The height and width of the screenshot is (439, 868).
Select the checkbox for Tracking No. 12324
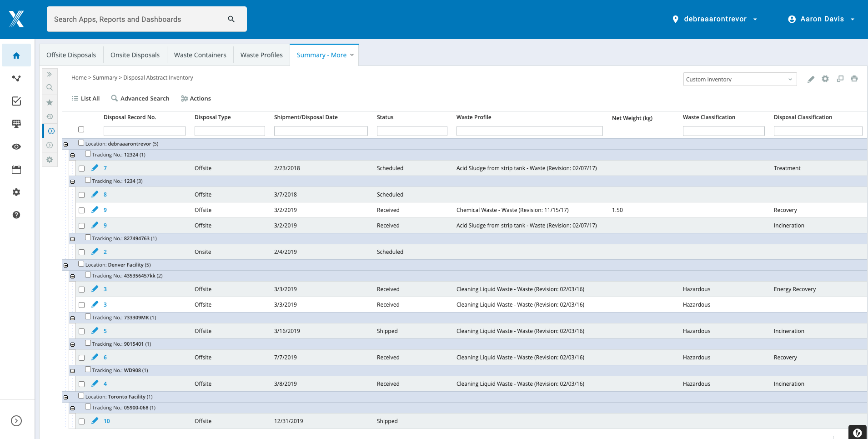point(88,153)
